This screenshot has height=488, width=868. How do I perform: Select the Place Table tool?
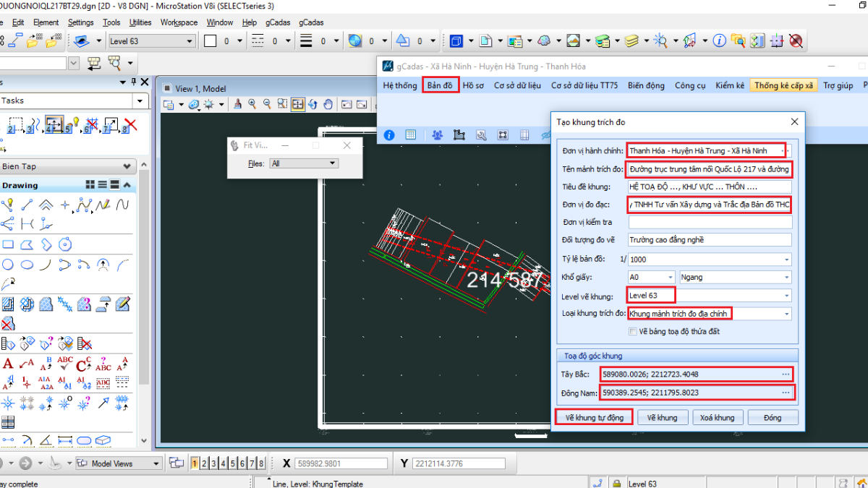pos(8,422)
